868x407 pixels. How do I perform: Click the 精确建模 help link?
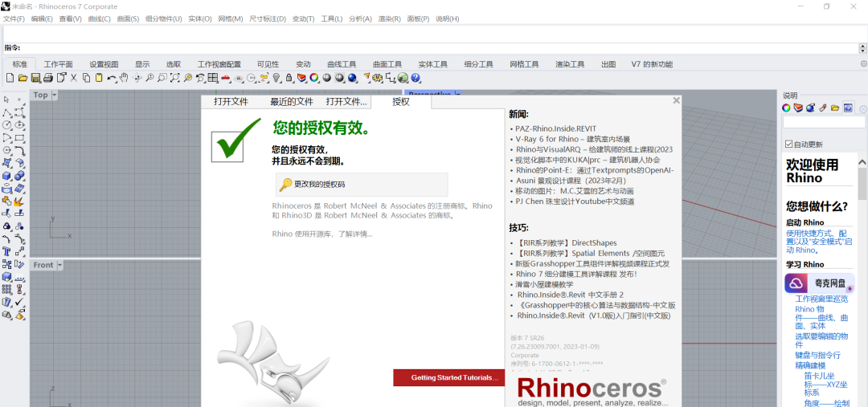coord(810,365)
